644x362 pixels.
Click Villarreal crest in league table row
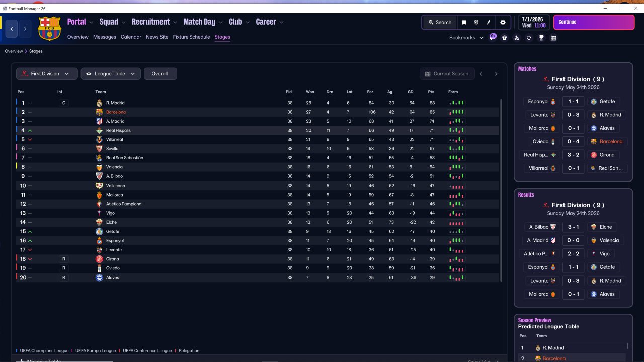99,139
